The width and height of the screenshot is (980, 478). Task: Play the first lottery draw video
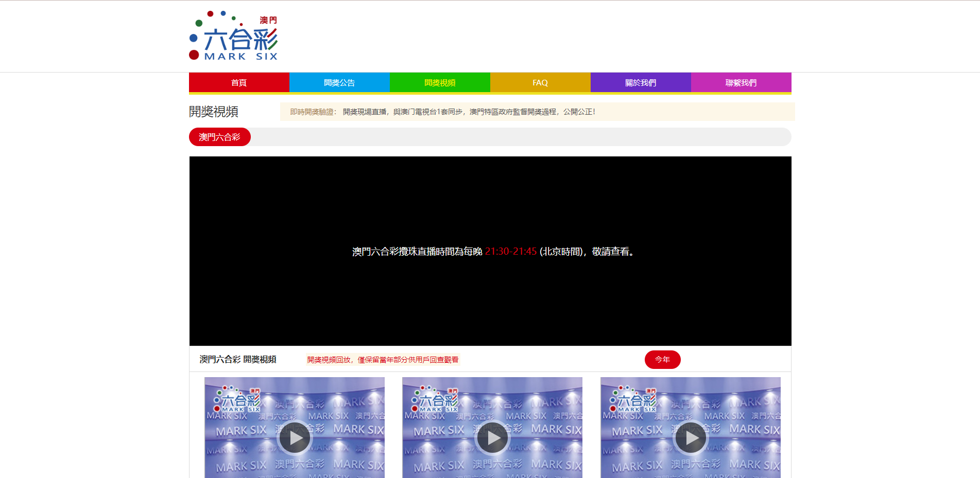295,438
